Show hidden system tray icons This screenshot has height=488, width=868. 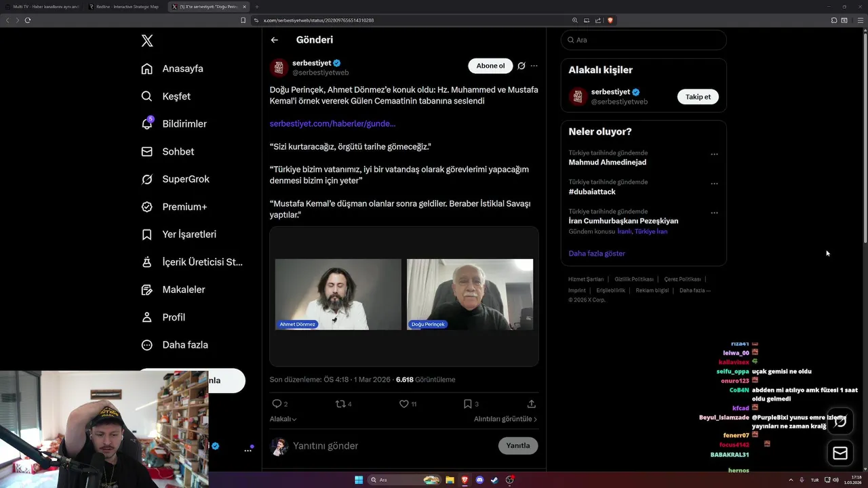(x=790, y=480)
